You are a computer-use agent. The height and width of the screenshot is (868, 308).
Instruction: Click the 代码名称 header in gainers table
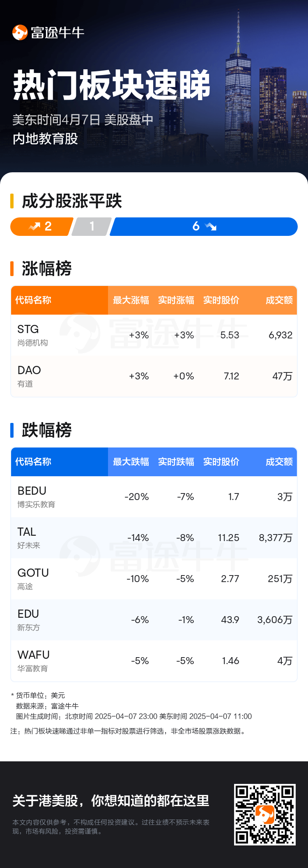click(33, 300)
